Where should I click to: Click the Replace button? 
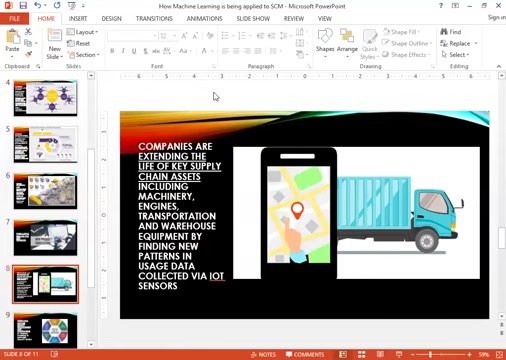coord(455,43)
